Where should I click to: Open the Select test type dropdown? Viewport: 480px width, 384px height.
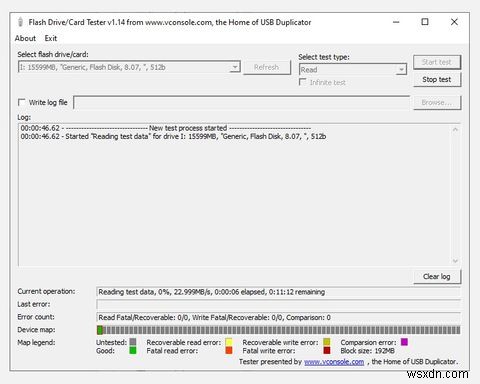coord(401,70)
